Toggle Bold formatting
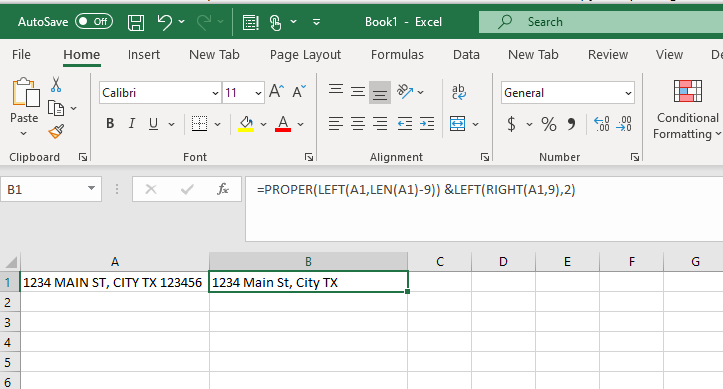 pos(110,124)
